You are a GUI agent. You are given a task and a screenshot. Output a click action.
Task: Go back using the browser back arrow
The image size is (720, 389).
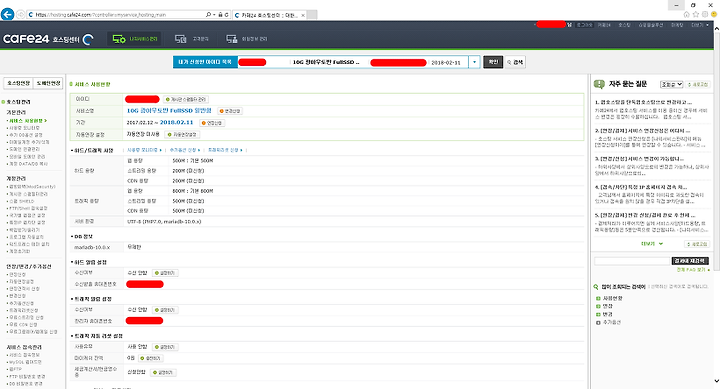(7, 14)
